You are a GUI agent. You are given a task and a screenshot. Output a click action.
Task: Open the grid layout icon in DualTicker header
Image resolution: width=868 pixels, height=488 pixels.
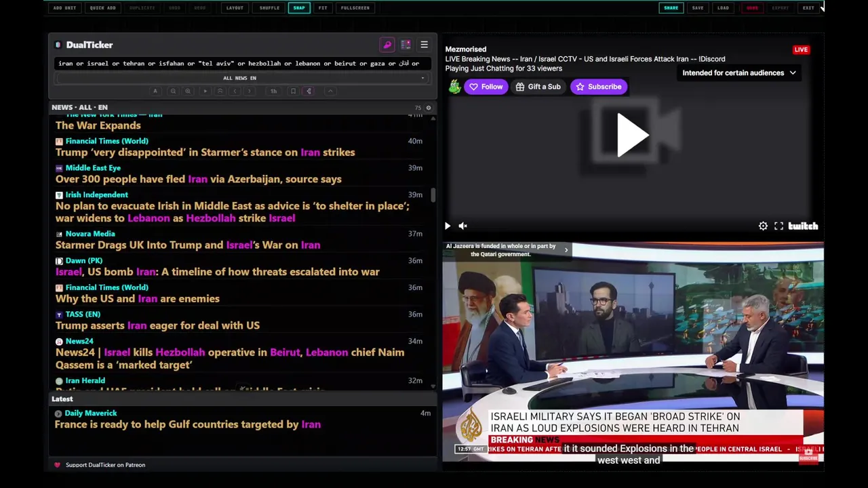pyautogui.click(x=406, y=45)
